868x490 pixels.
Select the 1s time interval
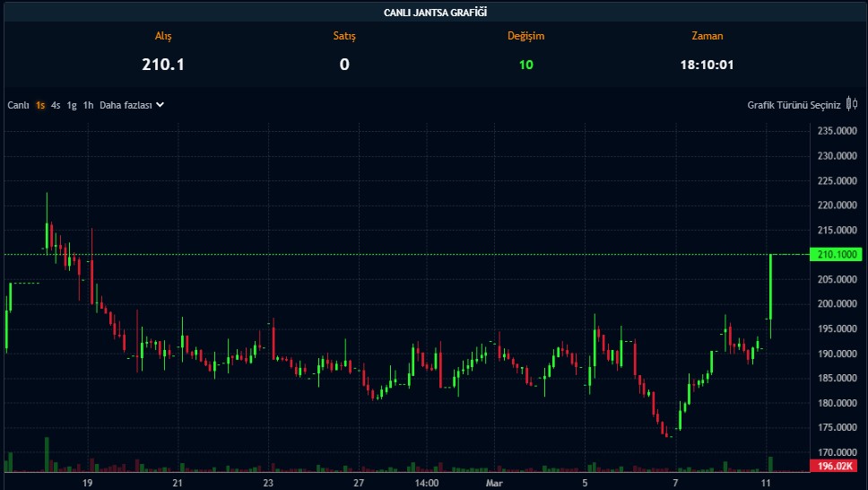[x=40, y=105]
